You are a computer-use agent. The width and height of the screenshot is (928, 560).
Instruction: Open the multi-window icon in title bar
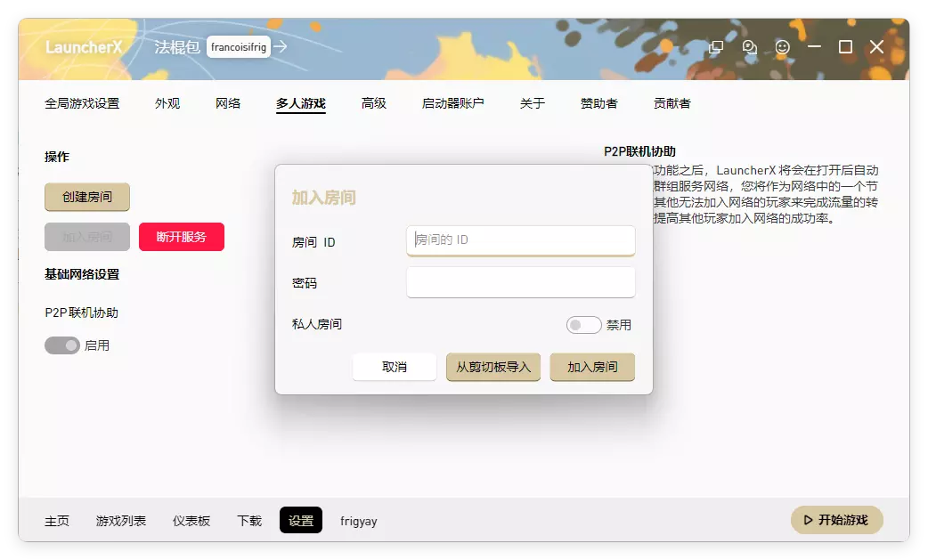pyautogui.click(x=716, y=47)
